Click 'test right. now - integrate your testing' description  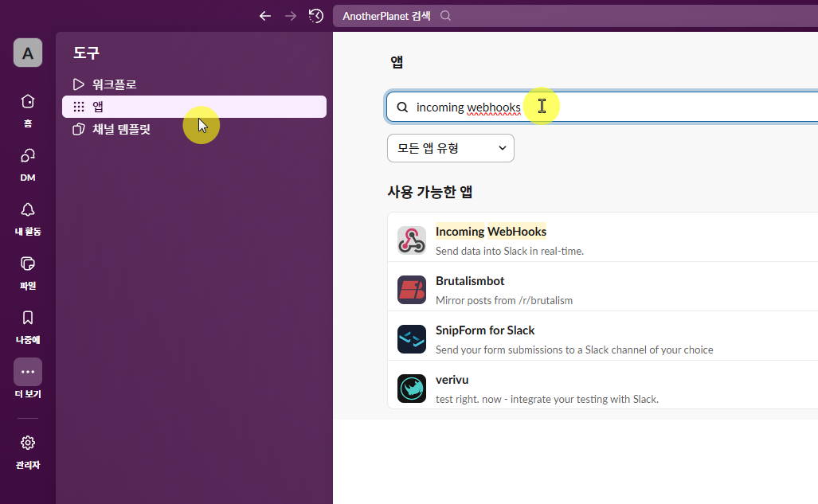547,399
